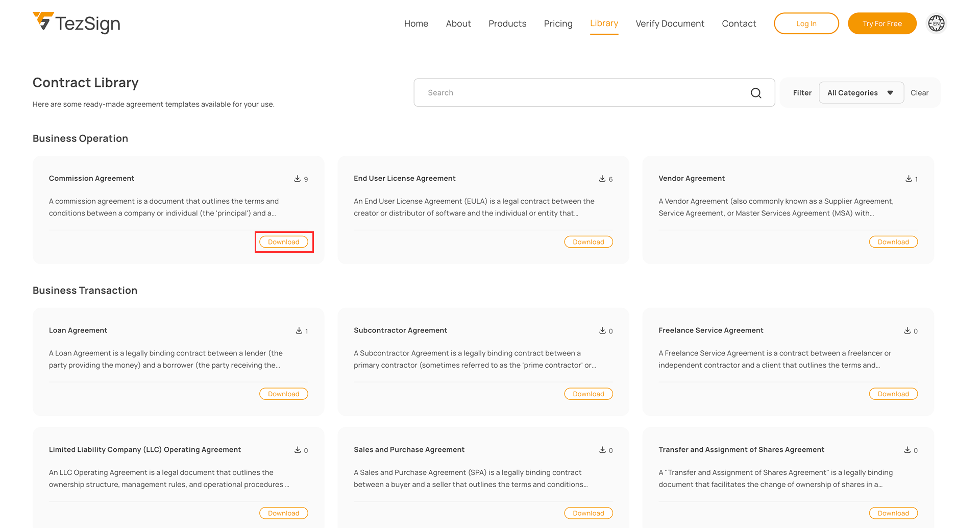Go to the Pricing page

point(558,23)
